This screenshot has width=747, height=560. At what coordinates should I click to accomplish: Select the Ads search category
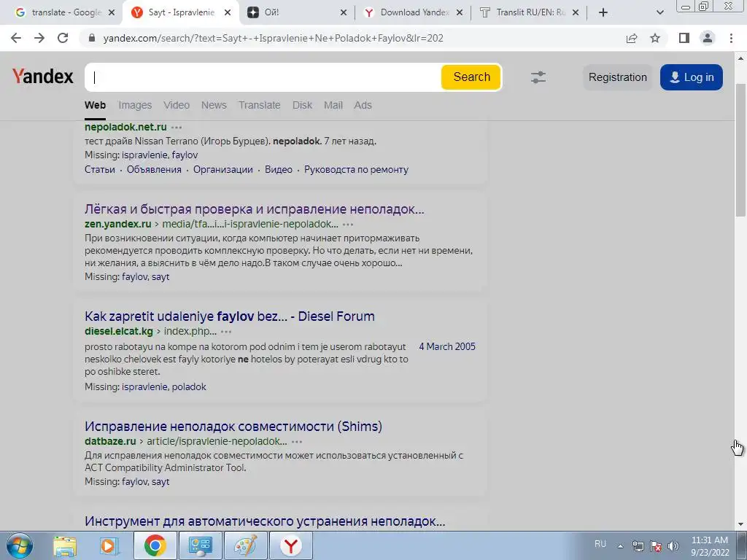coord(363,105)
